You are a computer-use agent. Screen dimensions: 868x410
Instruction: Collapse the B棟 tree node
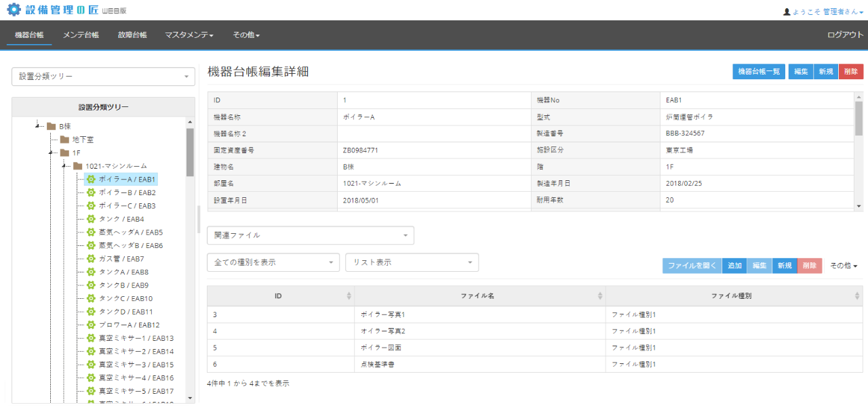point(38,126)
